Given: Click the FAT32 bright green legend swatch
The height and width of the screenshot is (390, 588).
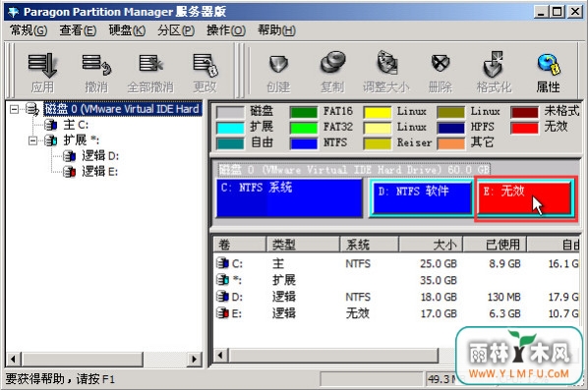Looking at the screenshot, I should [304, 128].
